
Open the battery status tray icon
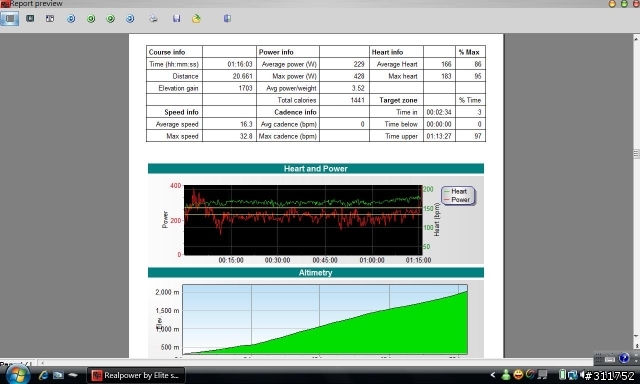coord(562,375)
